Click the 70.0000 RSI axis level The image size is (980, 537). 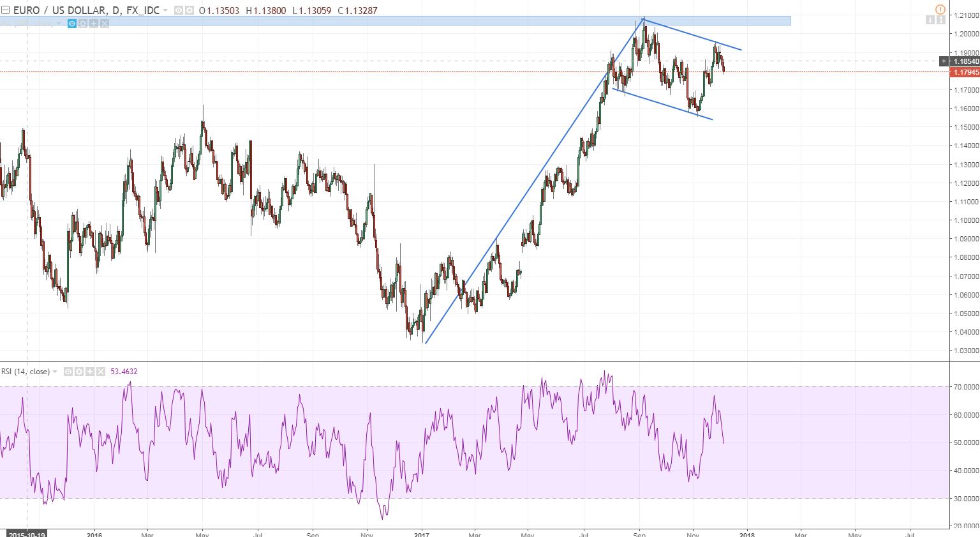pos(966,387)
